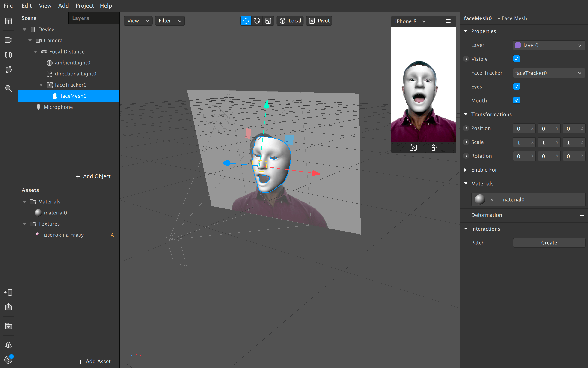Open the simulator hamburger menu

[x=448, y=21]
